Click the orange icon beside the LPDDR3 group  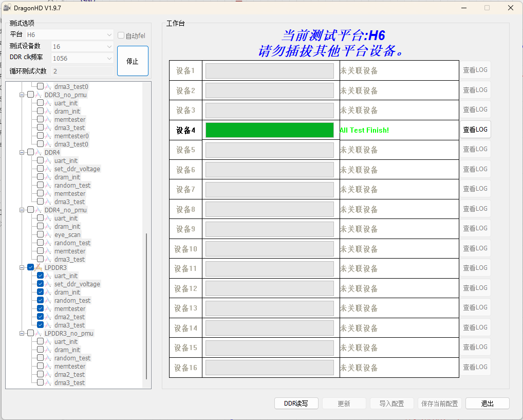pyautogui.click(x=39, y=267)
